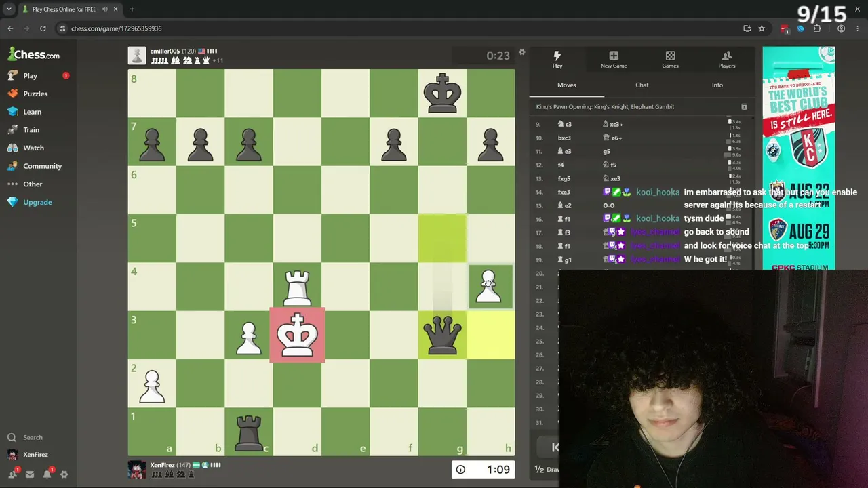The width and height of the screenshot is (868, 488).
Task: Click the white rook on d4
Action: pos(297,287)
